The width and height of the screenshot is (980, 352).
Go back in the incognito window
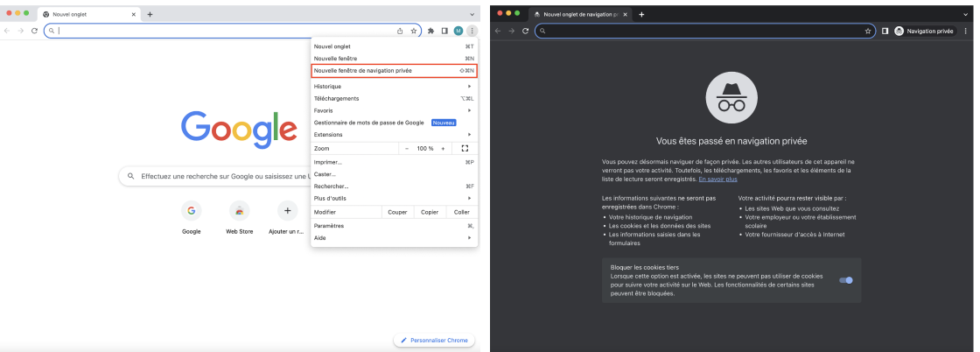point(498,31)
